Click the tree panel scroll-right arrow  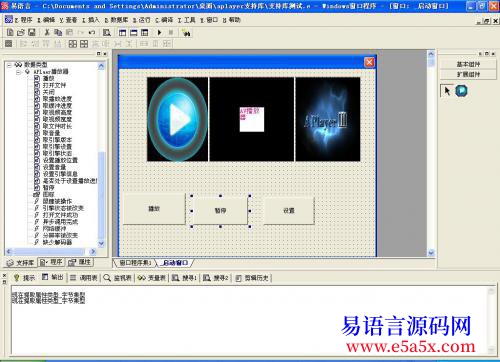(x=93, y=251)
